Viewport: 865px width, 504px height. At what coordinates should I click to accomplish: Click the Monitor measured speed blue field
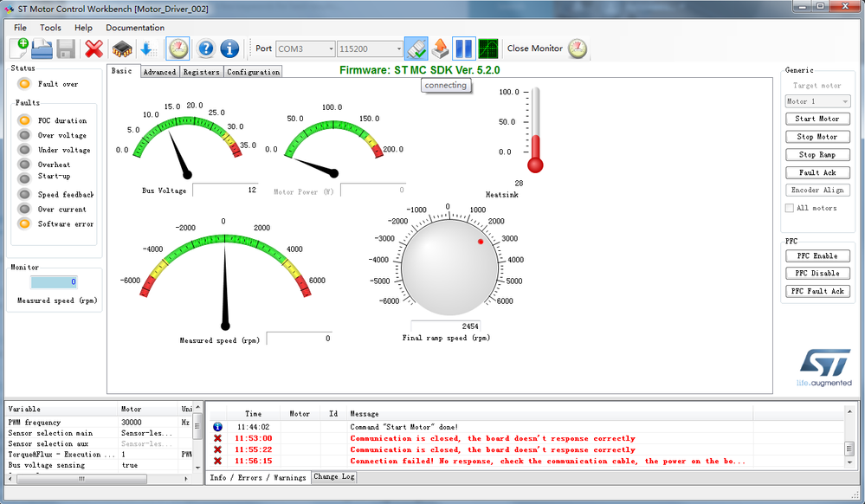pos(54,282)
